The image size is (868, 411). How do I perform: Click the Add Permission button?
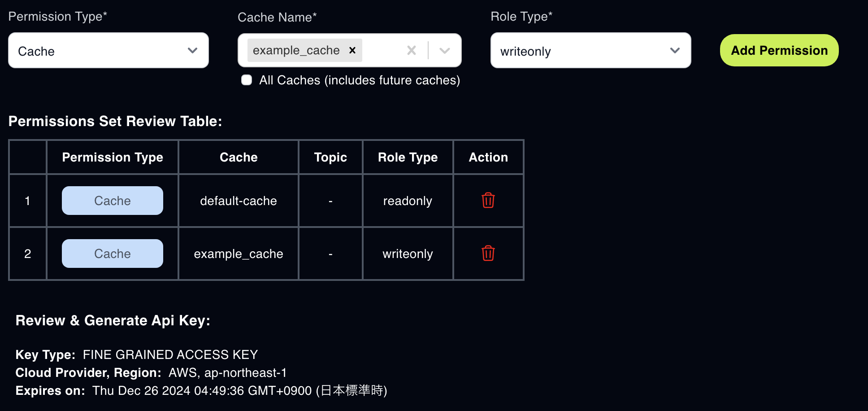click(779, 50)
